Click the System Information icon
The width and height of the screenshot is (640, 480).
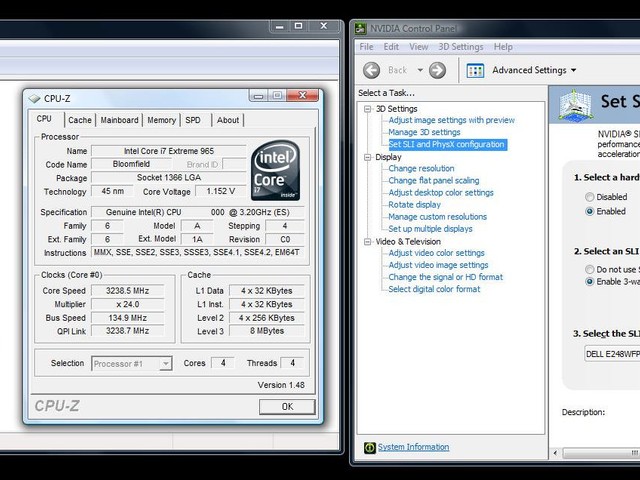pyautogui.click(x=369, y=447)
